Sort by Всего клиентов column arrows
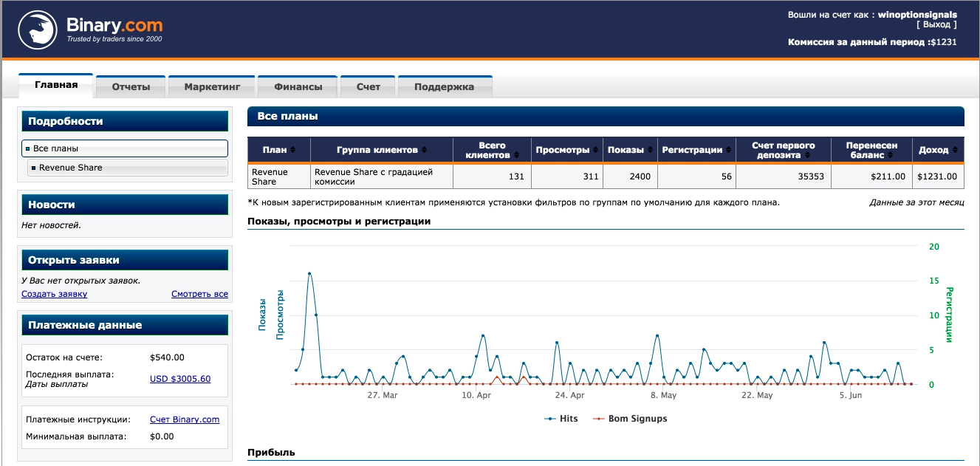The width and height of the screenshot is (980, 466). click(515, 156)
